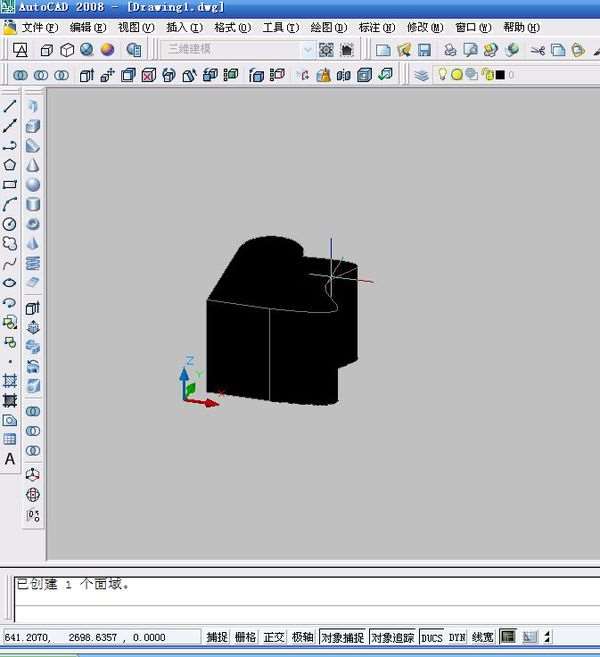Select the Construction Line tool

[x=10, y=126]
